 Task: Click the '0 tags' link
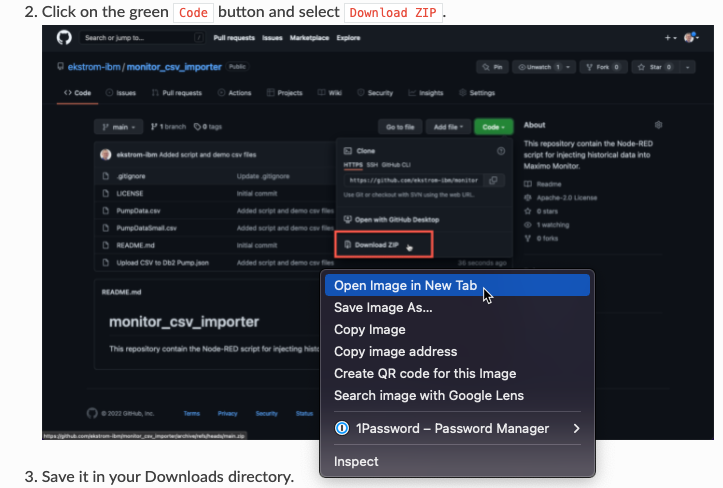click(x=208, y=126)
